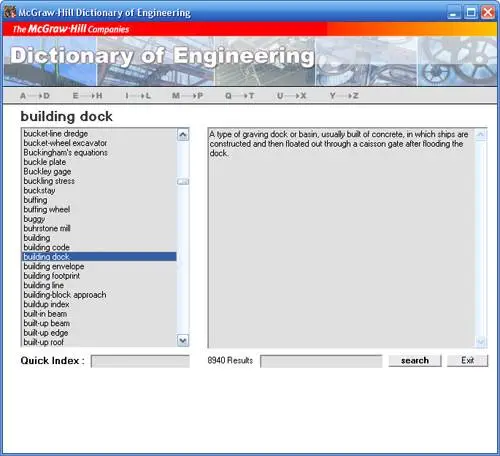Open the A–D letter range

coord(35,96)
